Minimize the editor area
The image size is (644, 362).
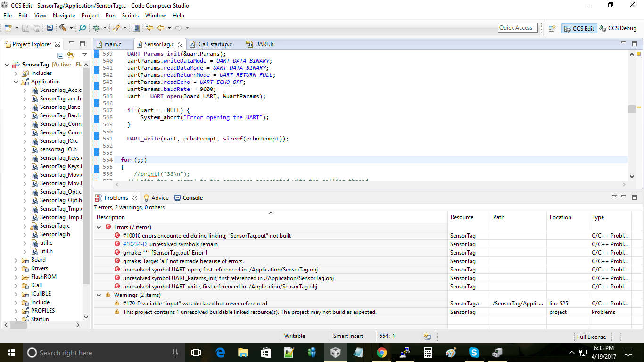pos(624,43)
